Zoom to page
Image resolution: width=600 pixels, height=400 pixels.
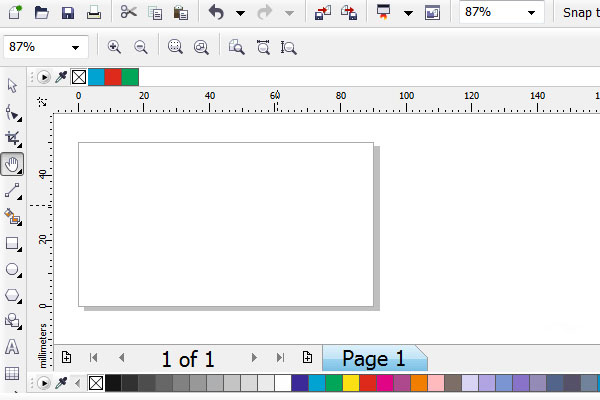coord(236,47)
